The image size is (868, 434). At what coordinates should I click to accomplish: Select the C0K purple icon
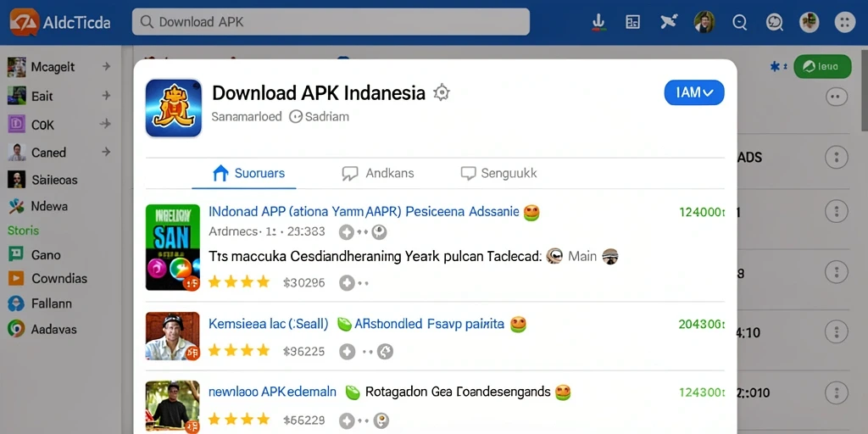tap(17, 124)
